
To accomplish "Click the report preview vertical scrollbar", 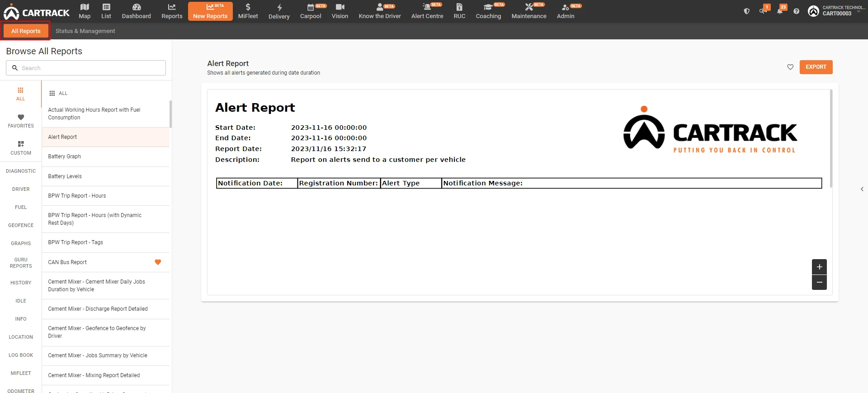I will [x=831, y=138].
